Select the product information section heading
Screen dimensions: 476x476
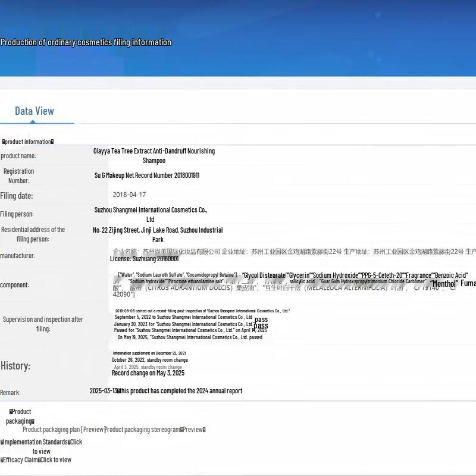pyautogui.click(x=28, y=142)
